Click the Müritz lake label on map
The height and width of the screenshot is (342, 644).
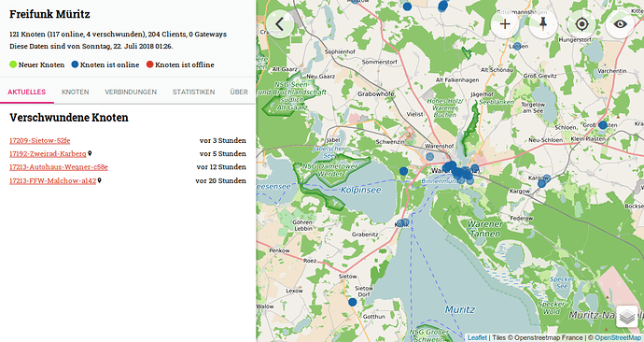click(460, 309)
